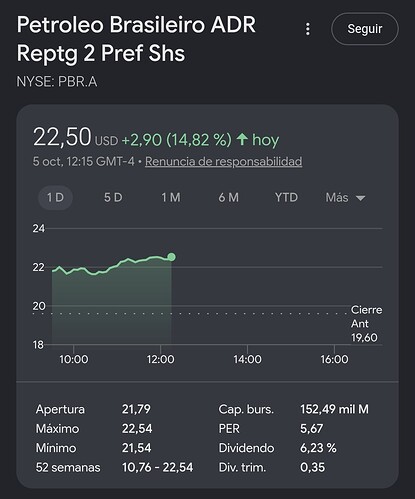Click the Seguir follow button
The width and height of the screenshot is (415, 499).
click(365, 29)
